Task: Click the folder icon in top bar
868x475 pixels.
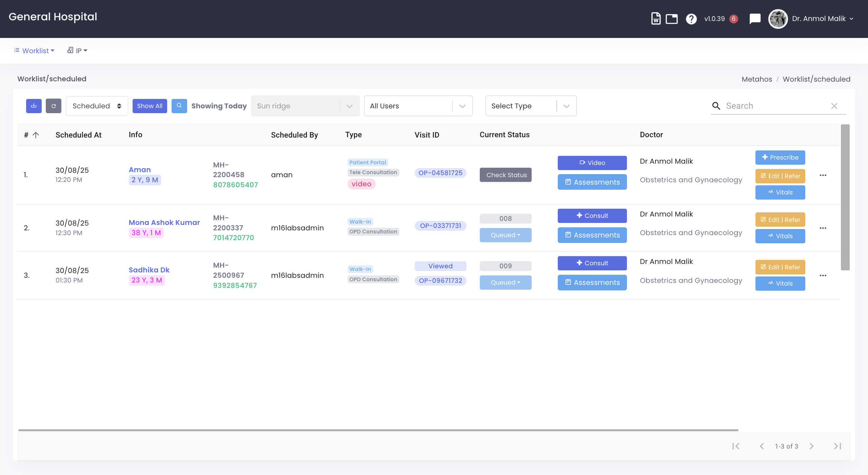Action: [671, 19]
